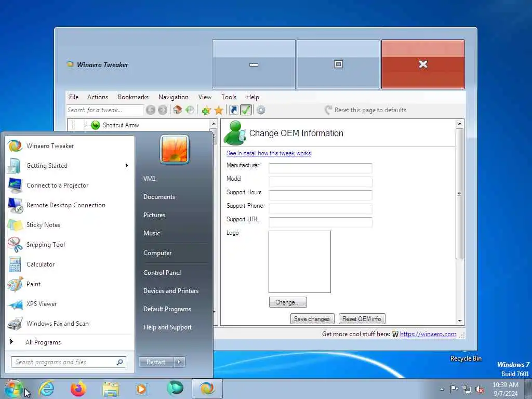Open Remote Desktop Connection

(70, 205)
